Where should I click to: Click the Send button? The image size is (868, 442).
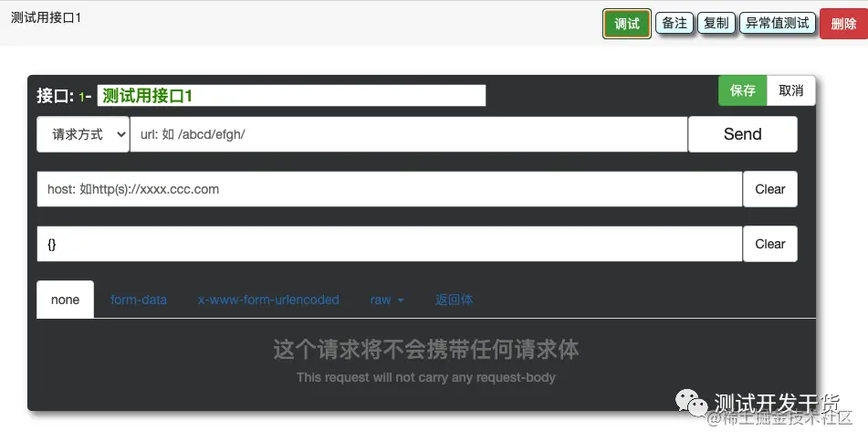pyautogui.click(x=742, y=134)
